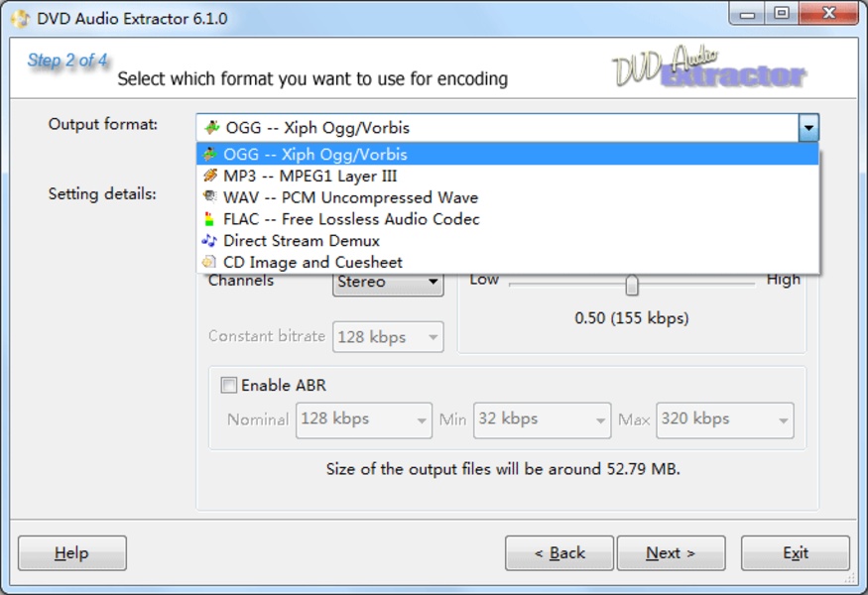This screenshot has height=595, width=868.
Task: Enable the ABR checkbox
Action: point(228,385)
